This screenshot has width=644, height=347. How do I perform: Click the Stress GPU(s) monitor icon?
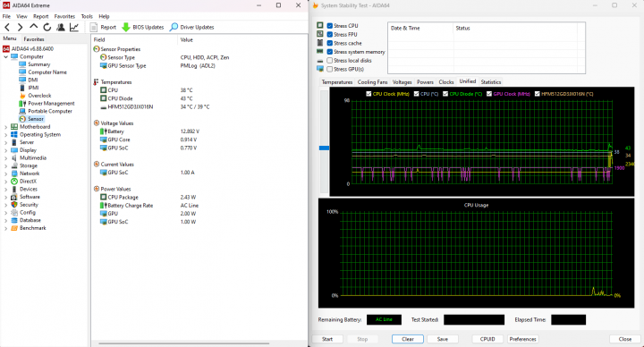coord(320,69)
